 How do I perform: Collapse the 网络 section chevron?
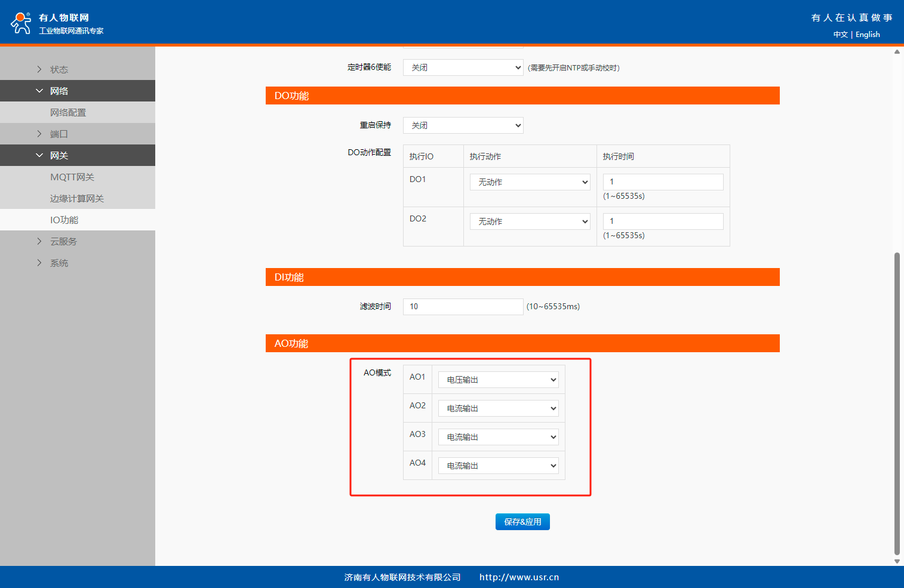[x=39, y=91]
